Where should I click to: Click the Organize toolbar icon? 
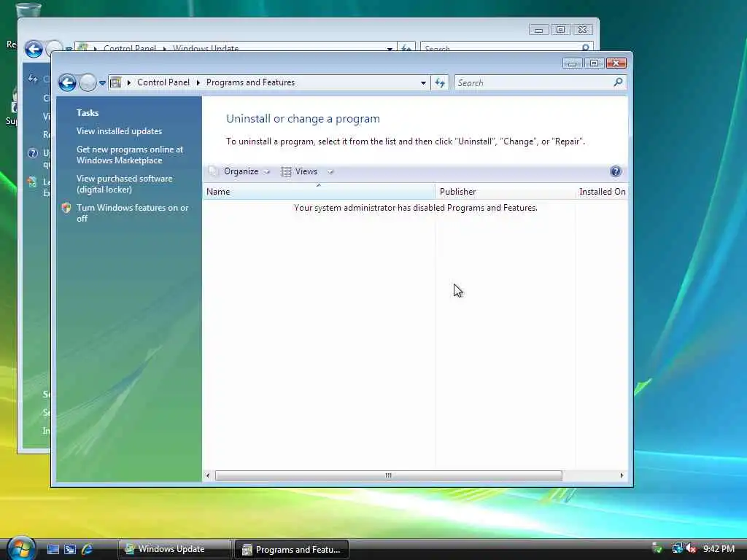pos(214,171)
